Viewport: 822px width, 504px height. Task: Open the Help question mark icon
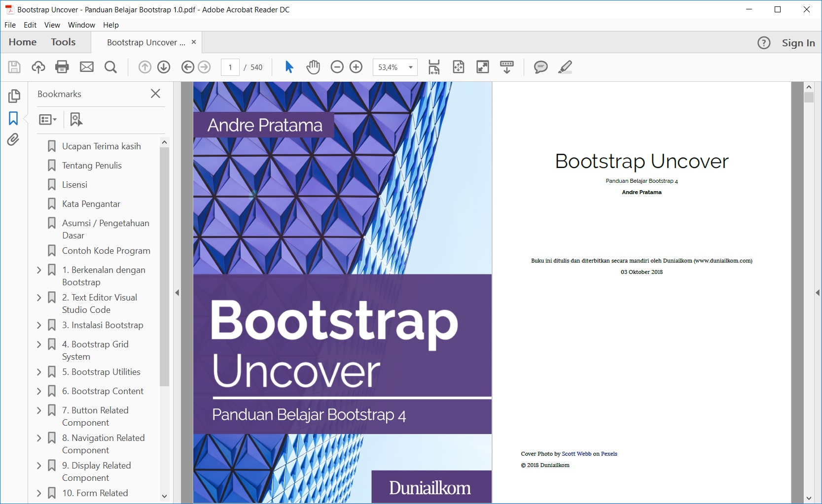pos(764,43)
